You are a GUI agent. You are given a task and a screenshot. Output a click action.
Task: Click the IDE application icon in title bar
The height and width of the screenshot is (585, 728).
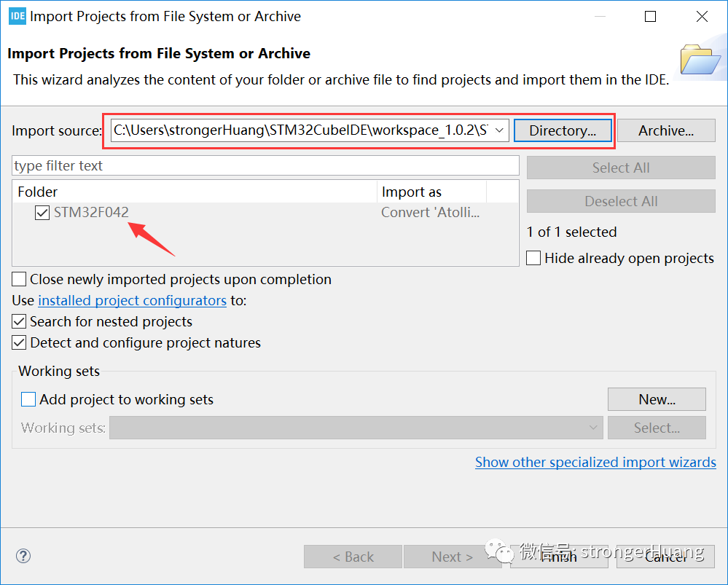17,16
